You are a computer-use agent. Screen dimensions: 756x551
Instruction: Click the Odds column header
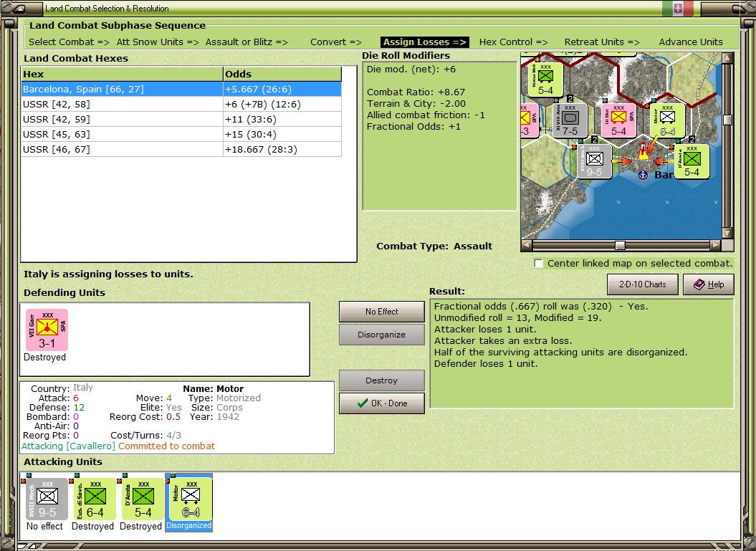click(282, 75)
